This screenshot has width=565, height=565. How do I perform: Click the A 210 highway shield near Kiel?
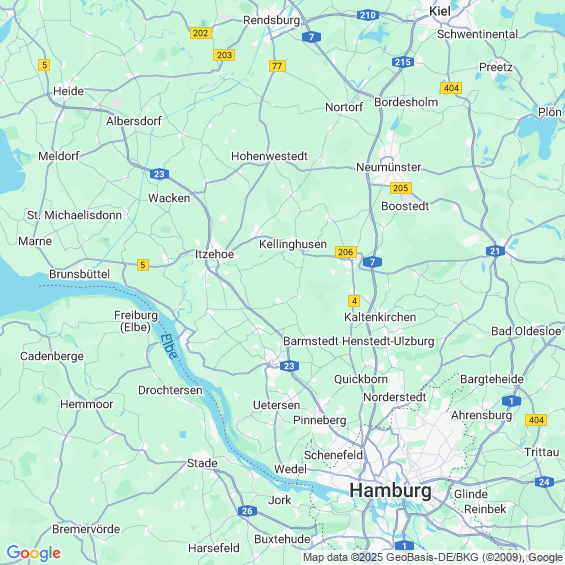click(368, 15)
